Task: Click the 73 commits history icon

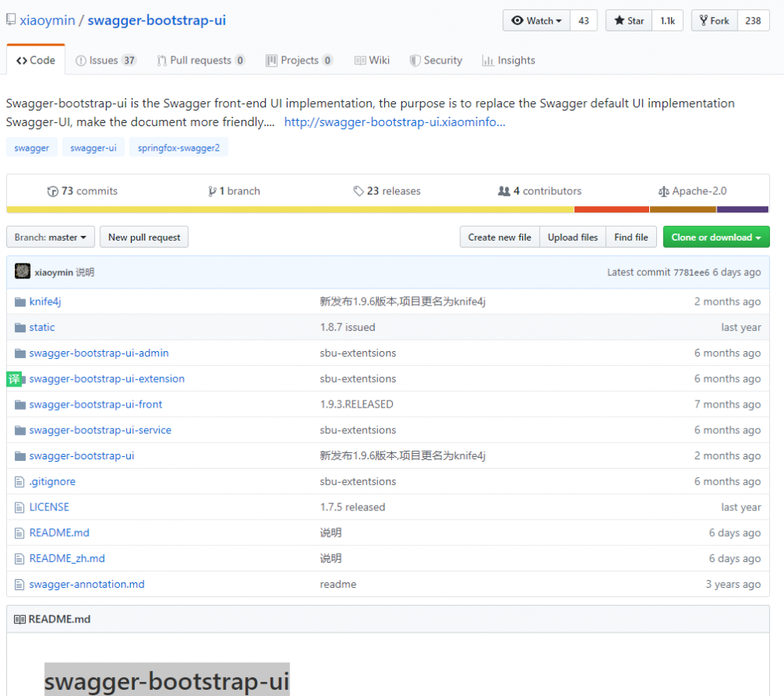Action: coord(51,190)
